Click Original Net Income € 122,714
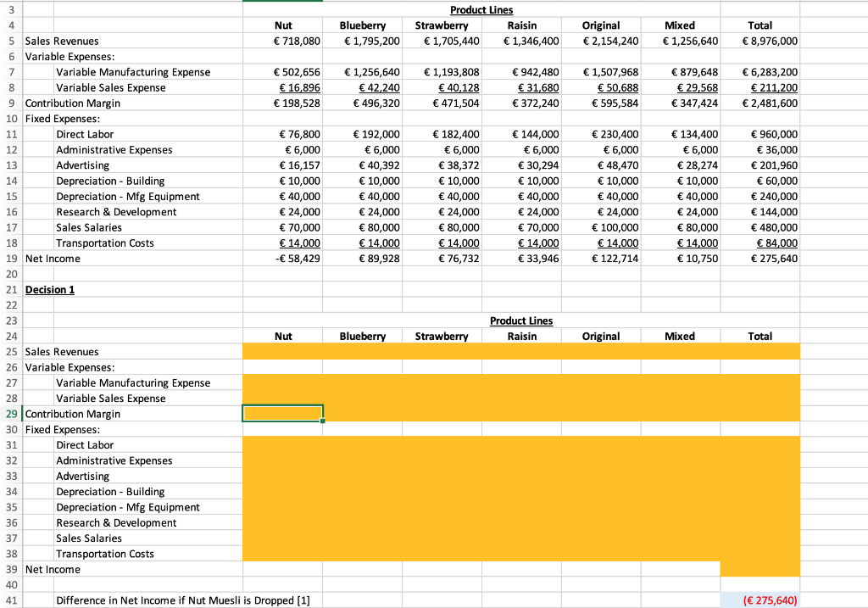The height and width of the screenshot is (608, 868). (x=601, y=258)
